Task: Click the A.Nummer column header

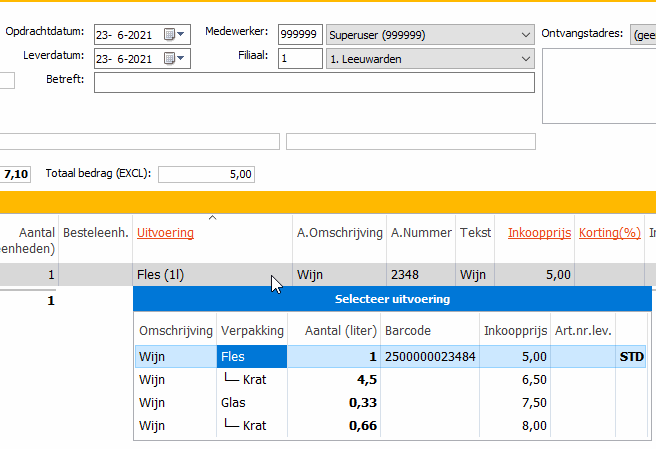Action: [x=421, y=233]
